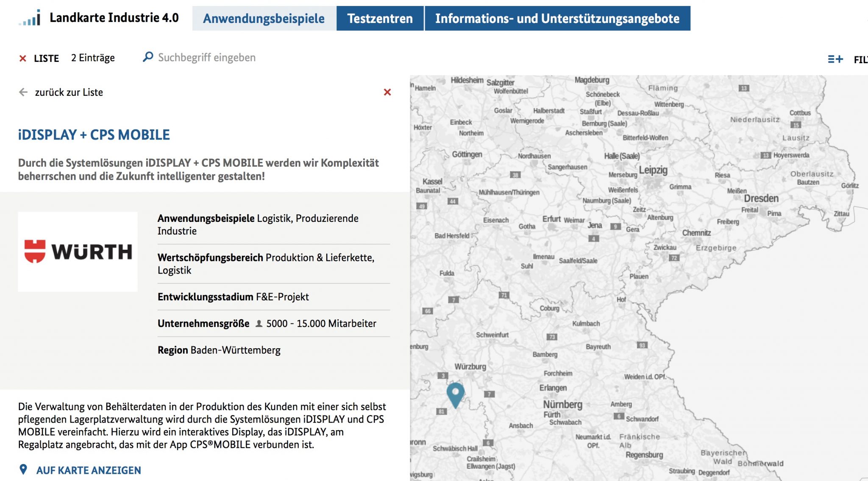The width and height of the screenshot is (868, 481).
Task: Click Nürnberg label on the map
Action: tap(563, 404)
